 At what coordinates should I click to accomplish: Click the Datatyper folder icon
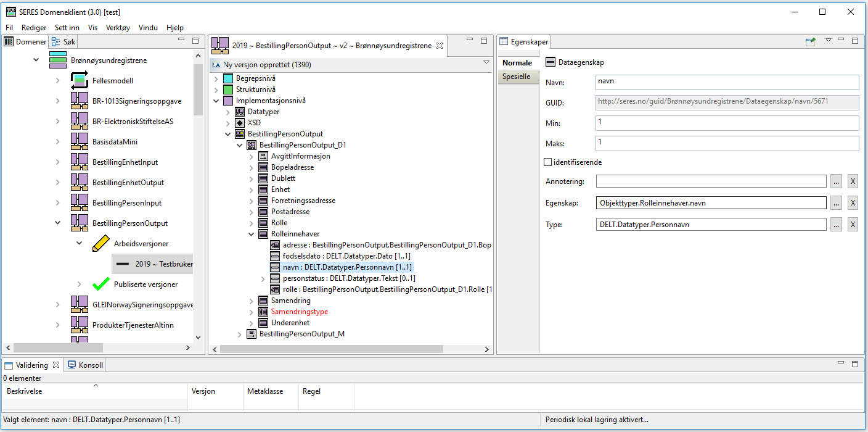240,112
